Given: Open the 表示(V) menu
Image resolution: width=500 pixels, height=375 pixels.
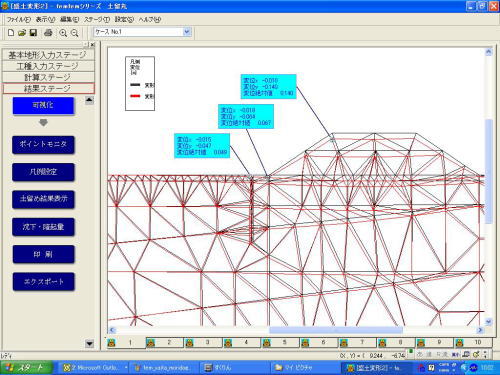Looking at the screenshot, I should (x=45, y=19).
